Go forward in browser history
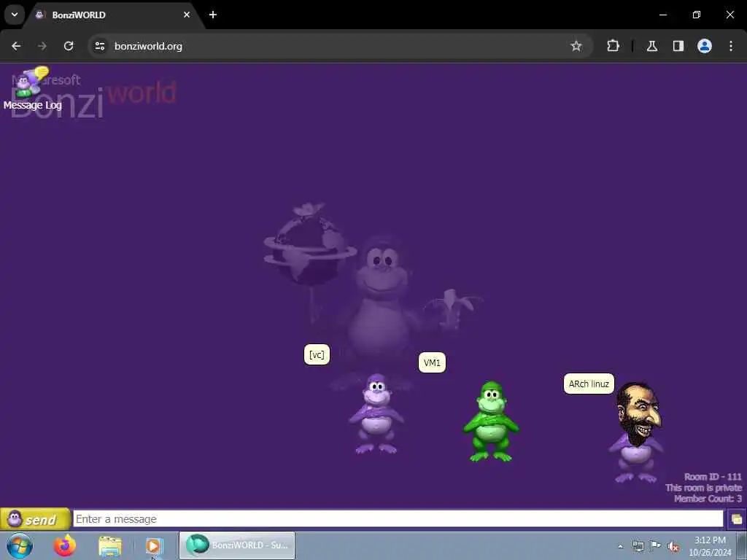 click(x=42, y=46)
